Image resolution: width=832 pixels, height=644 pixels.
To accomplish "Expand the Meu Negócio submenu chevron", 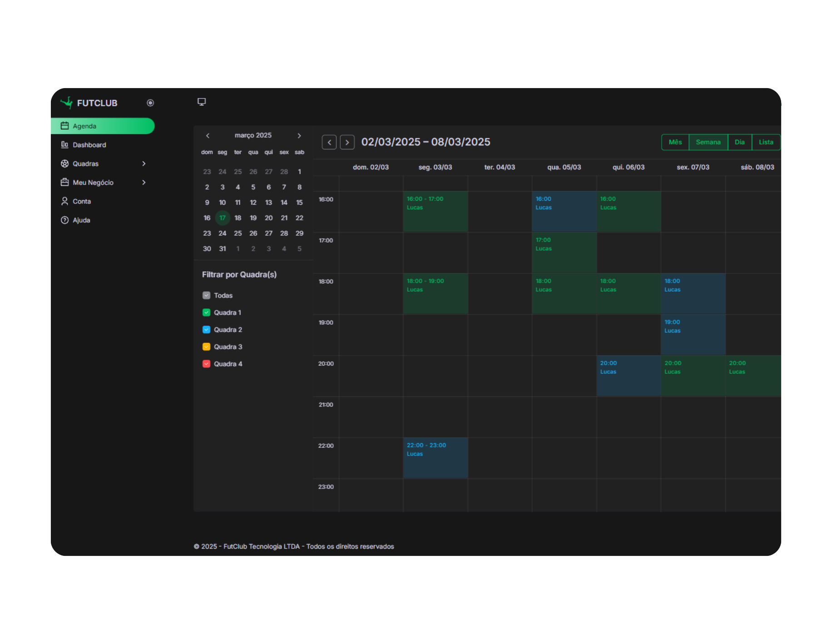I will pyautogui.click(x=144, y=183).
